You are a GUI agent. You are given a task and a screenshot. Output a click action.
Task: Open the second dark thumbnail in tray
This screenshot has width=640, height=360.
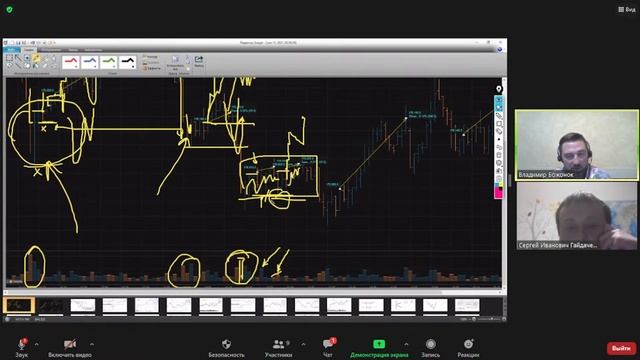click(x=51, y=306)
